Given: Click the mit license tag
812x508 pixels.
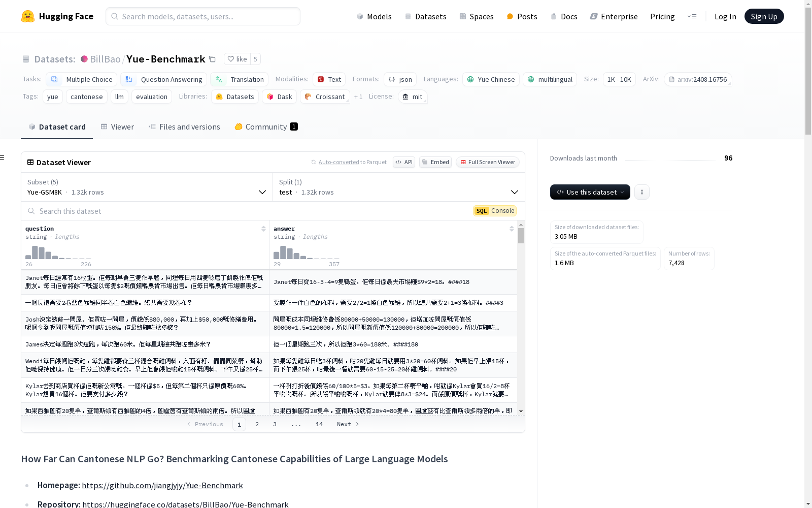Looking at the screenshot, I should 413,97.
